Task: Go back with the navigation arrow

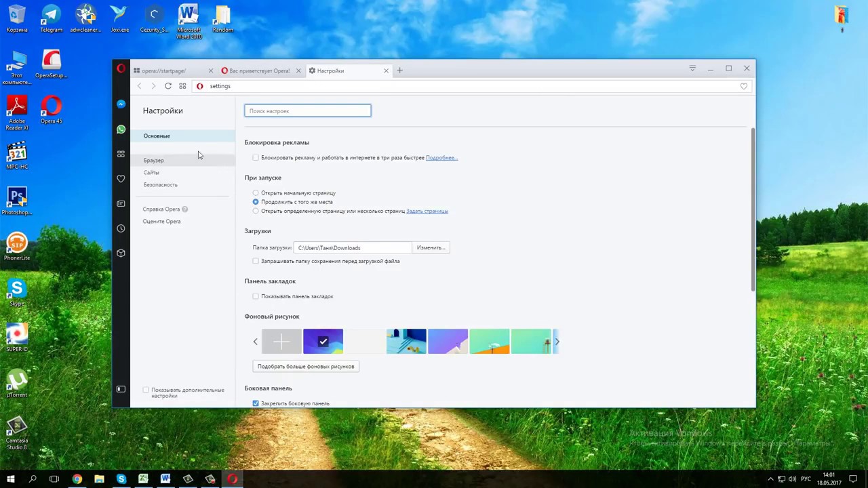Action: (x=139, y=86)
